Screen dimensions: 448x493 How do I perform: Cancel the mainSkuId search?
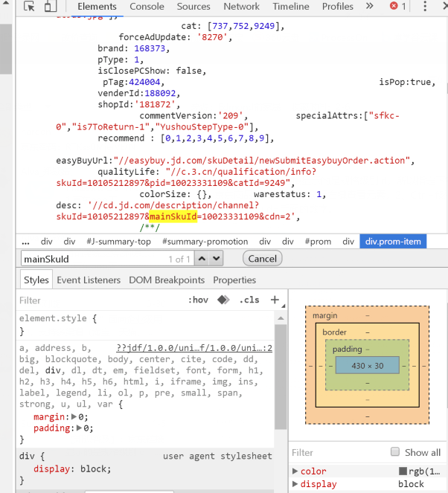click(263, 259)
